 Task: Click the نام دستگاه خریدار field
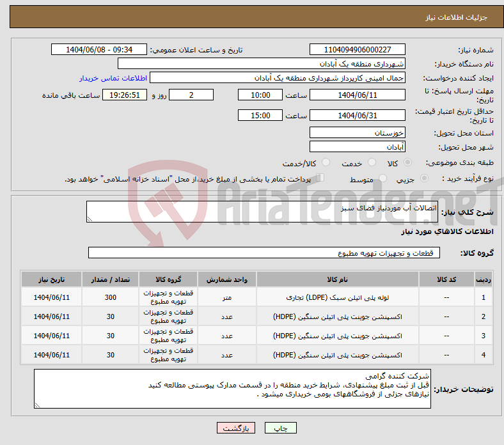[262, 64]
